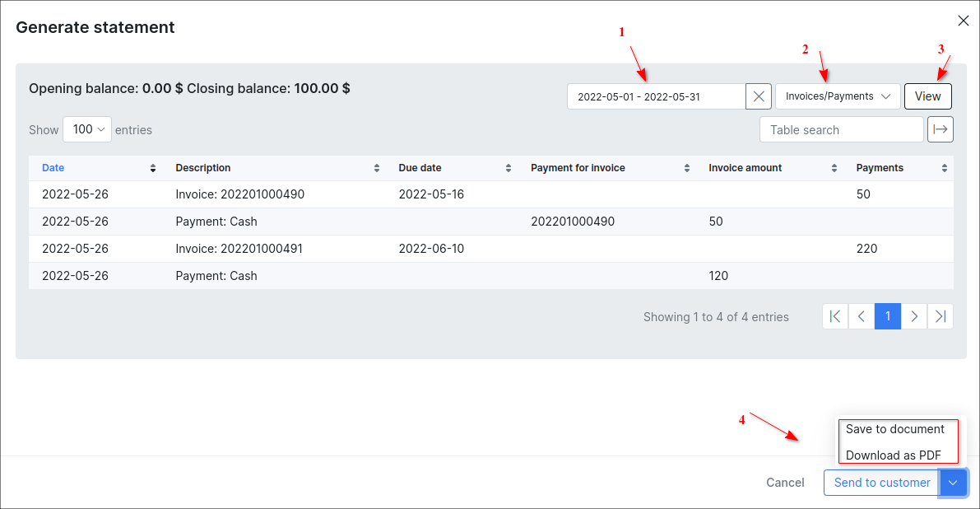Sort by Description column header

click(203, 168)
